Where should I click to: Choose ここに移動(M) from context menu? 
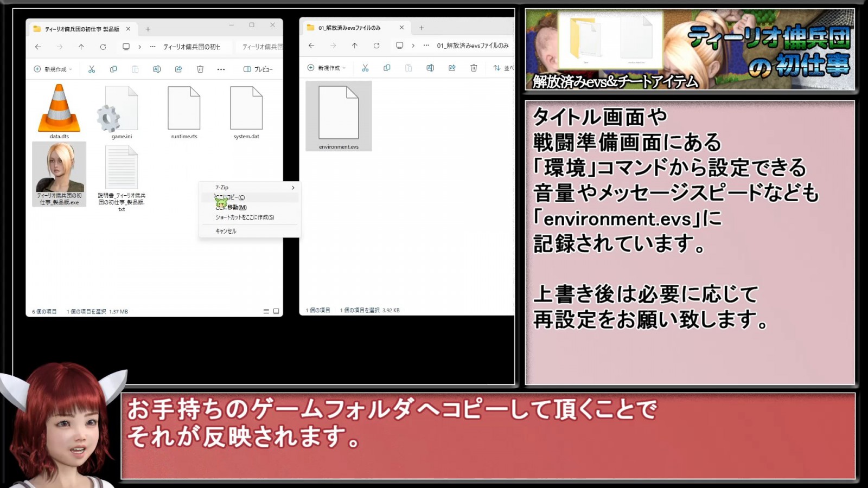point(250,207)
